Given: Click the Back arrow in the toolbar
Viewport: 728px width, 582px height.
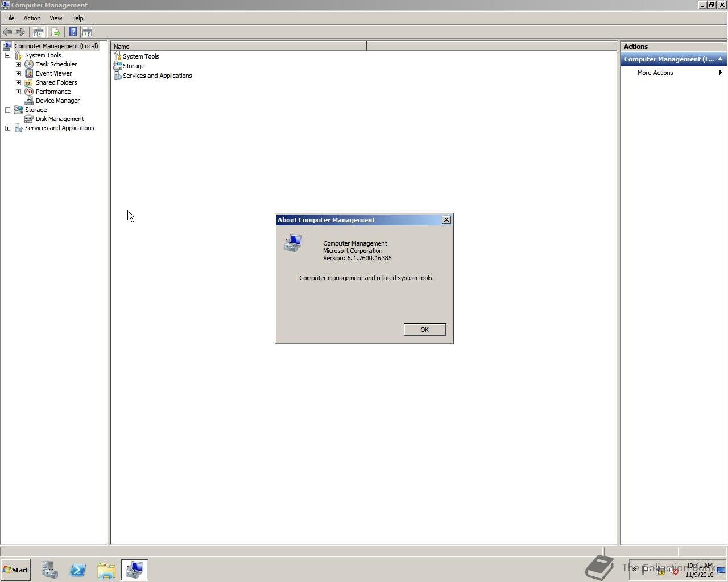Looking at the screenshot, I should tap(7, 32).
